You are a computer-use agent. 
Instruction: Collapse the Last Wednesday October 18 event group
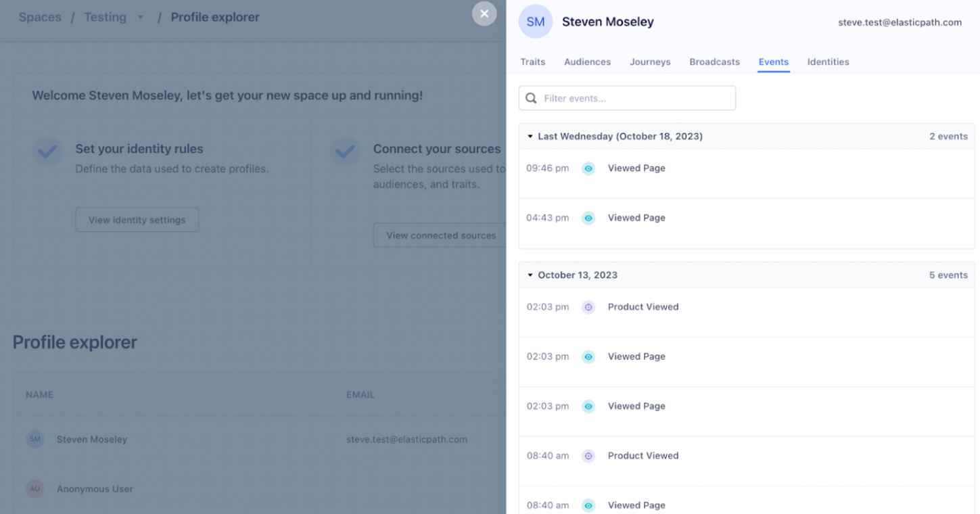tap(530, 136)
